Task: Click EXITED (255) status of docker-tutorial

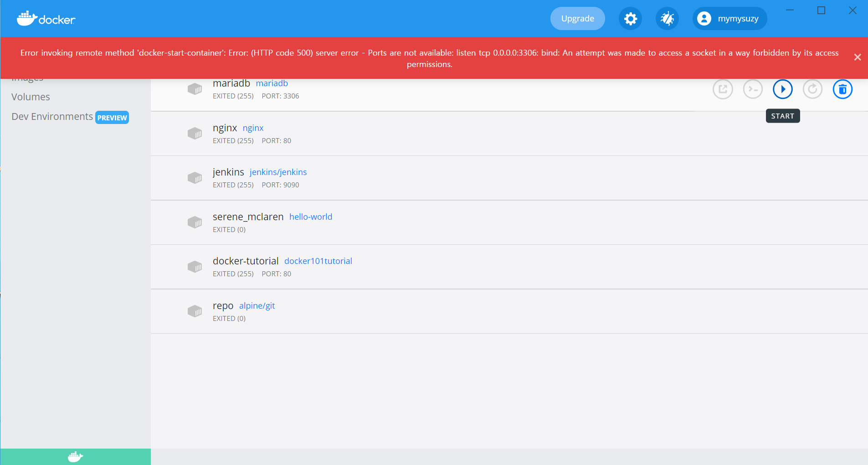Action: pos(233,274)
